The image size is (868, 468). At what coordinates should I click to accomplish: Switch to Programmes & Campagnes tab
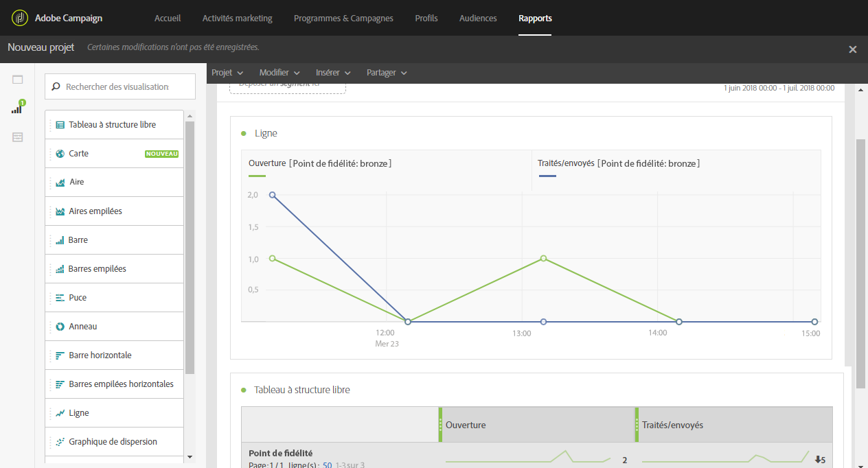(x=343, y=19)
